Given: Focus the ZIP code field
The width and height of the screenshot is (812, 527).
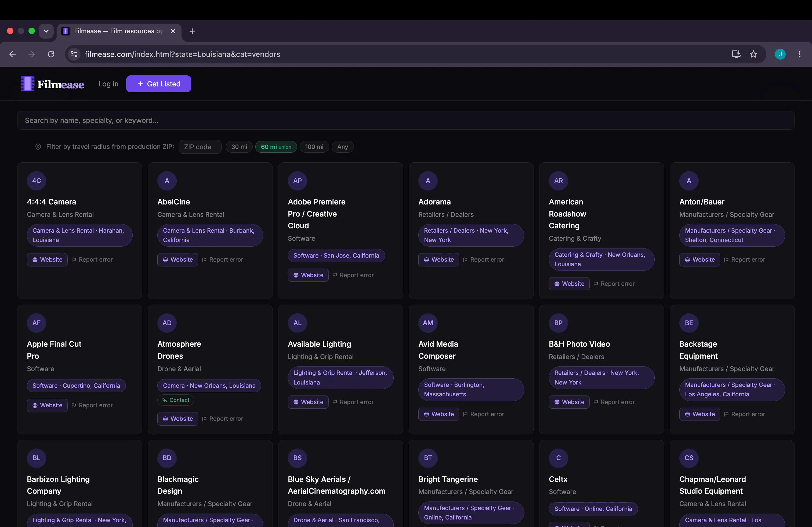Looking at the screenshot, I should click(200, 147).
